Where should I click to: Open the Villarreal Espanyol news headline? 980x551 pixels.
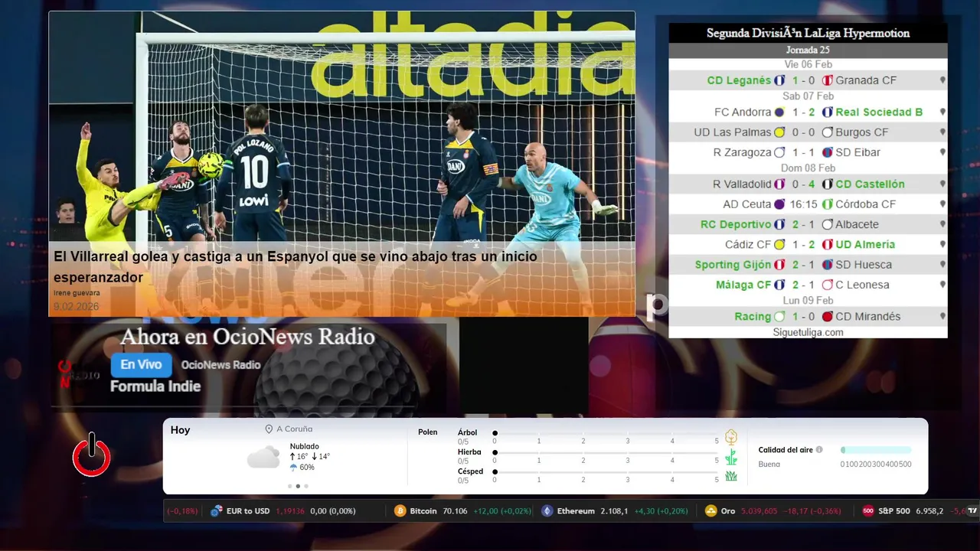pos(296,267)
